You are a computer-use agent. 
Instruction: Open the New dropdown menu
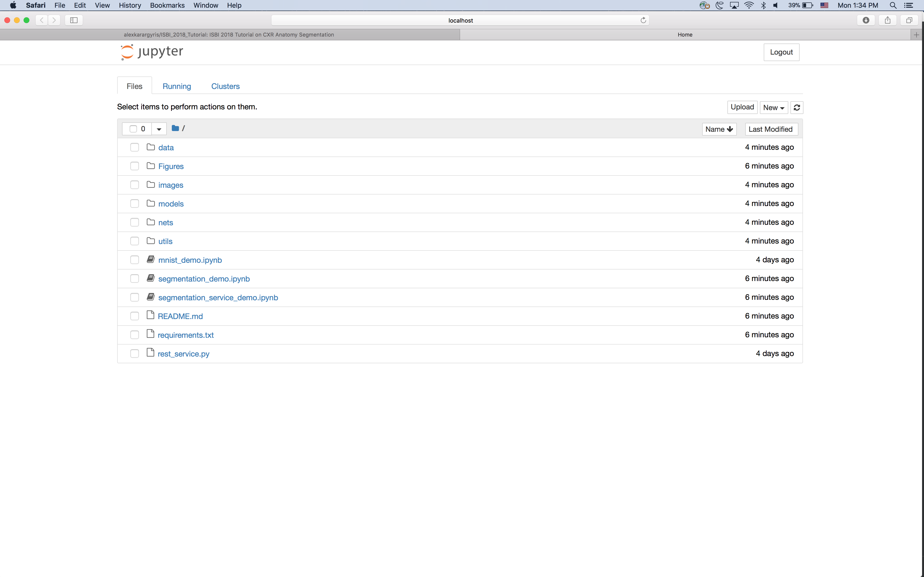pyautogui.click(x=773, y=108)
